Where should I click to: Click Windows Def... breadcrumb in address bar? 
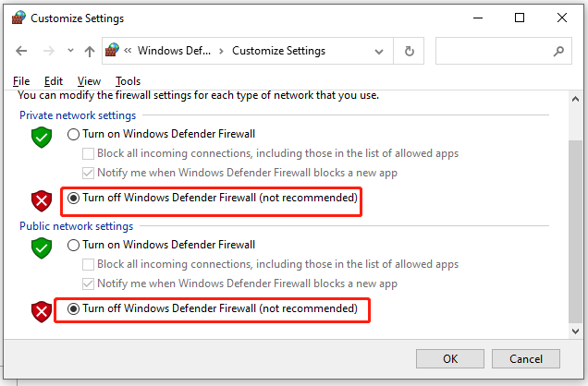tap(174, 51)
